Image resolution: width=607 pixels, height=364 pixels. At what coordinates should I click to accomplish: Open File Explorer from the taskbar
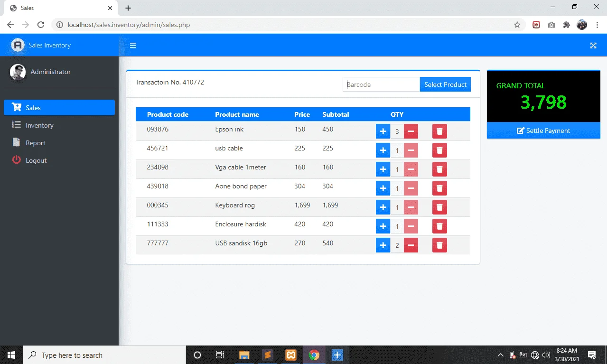point(244,355)
